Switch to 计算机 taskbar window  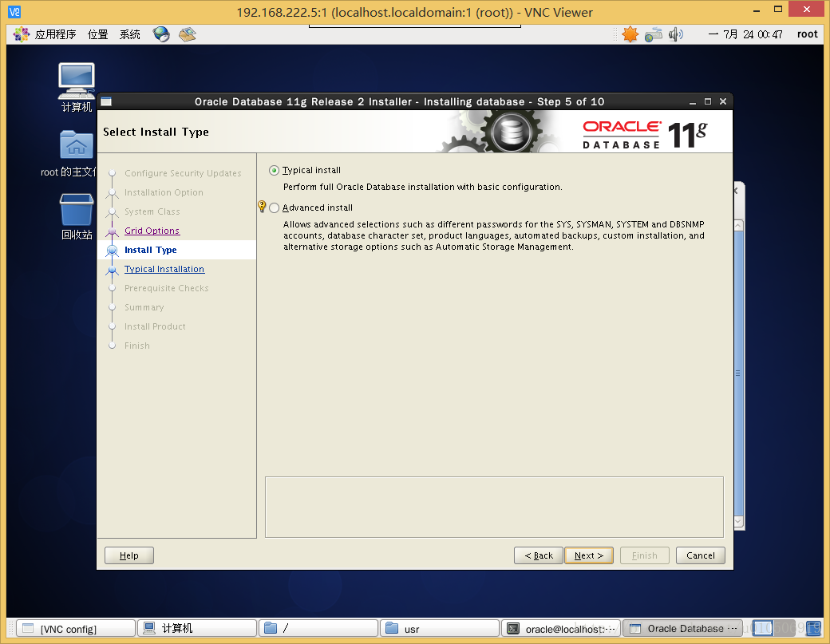click(x=197, y=629)
